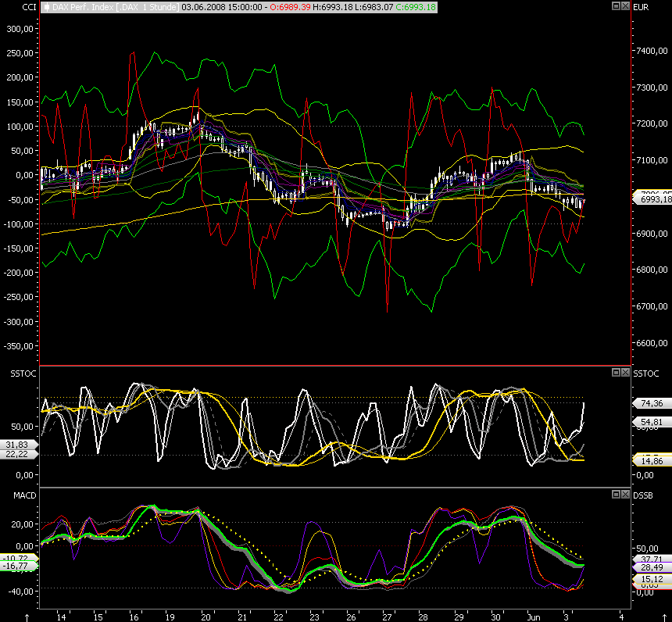Click the SSTOC value tag 74,36
This screenshot has height=622, width=672.
(652, 403)
